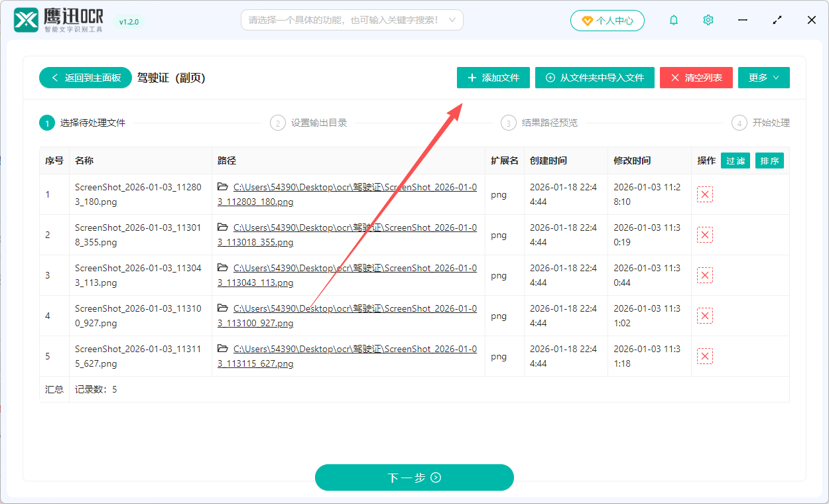The width and height of the screenshot is (829, 504).
Task: Click the 添加文件 button
Action: coord(493,78)
